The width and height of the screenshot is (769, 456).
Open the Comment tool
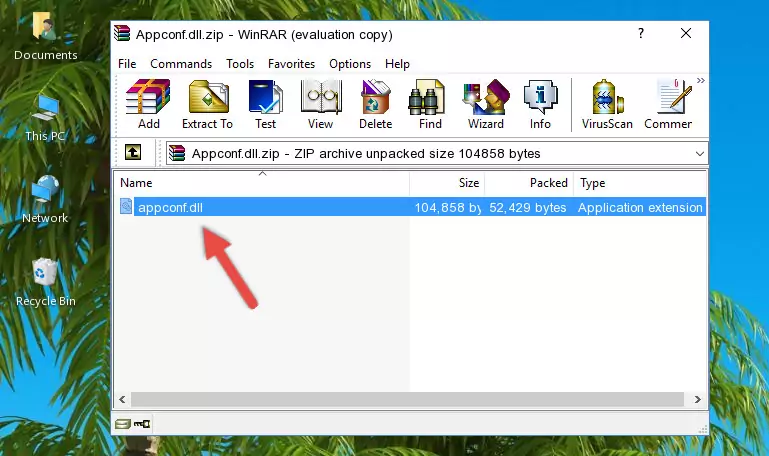[x=668, y=104]
